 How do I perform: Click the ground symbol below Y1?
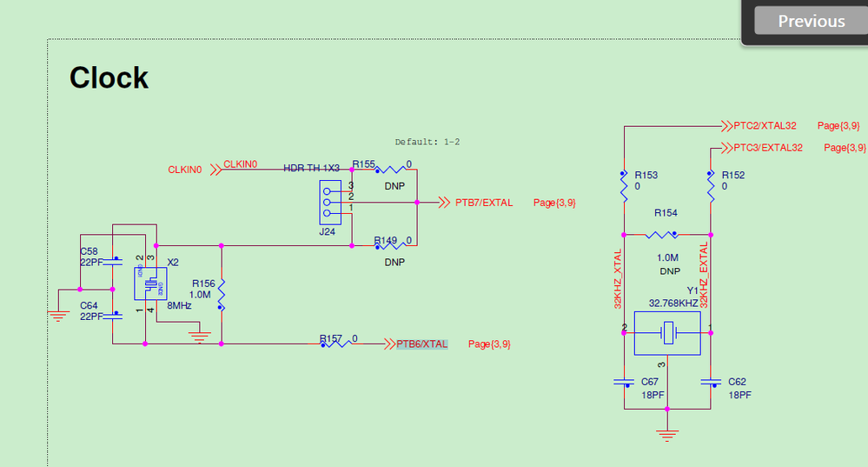pos(667,435)
